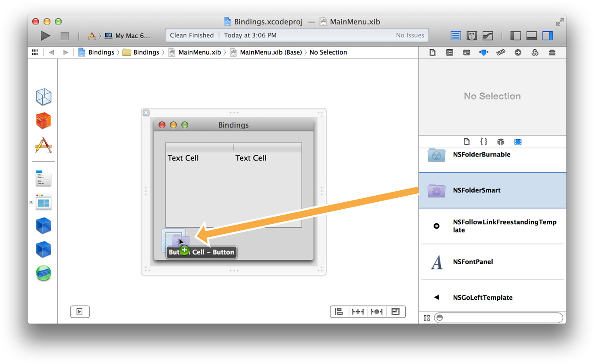Open Resolve Auto Layout Issues menu
The height and width of the screenshot is (364, 594).
coord(377,312)
